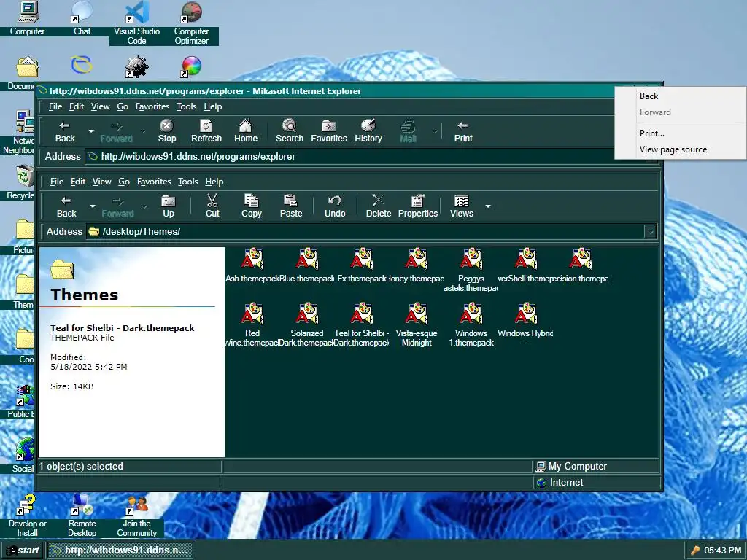747x560 pixels.
Task: Open the inner explorer View menu
Action: pos(102,182)
